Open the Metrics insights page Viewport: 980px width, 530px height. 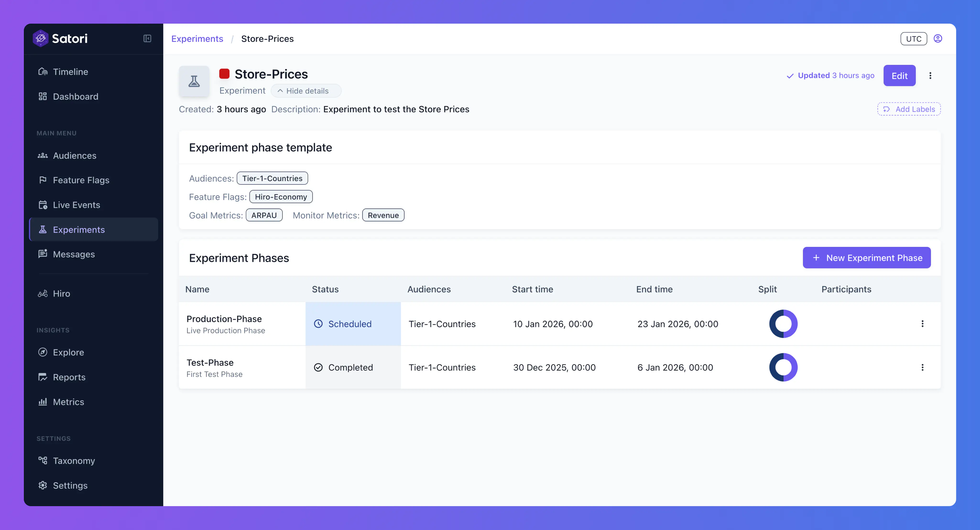click(68, 402)
